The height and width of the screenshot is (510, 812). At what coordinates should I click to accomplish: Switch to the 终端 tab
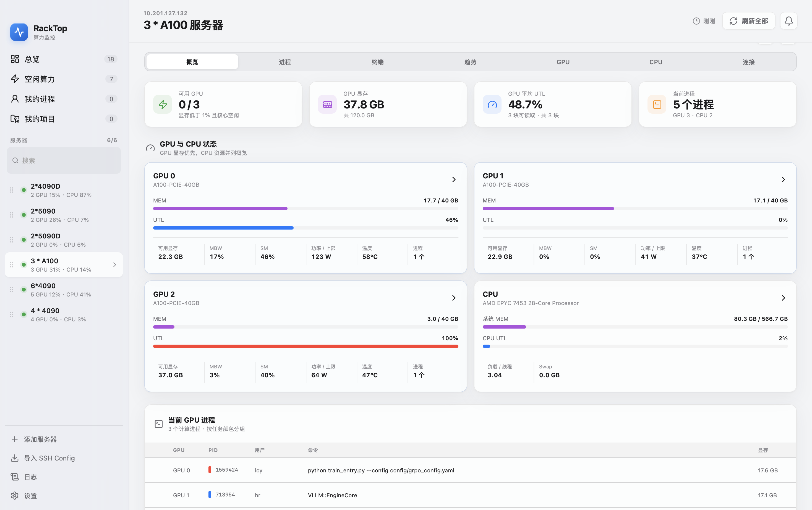(x=377, y=62)
